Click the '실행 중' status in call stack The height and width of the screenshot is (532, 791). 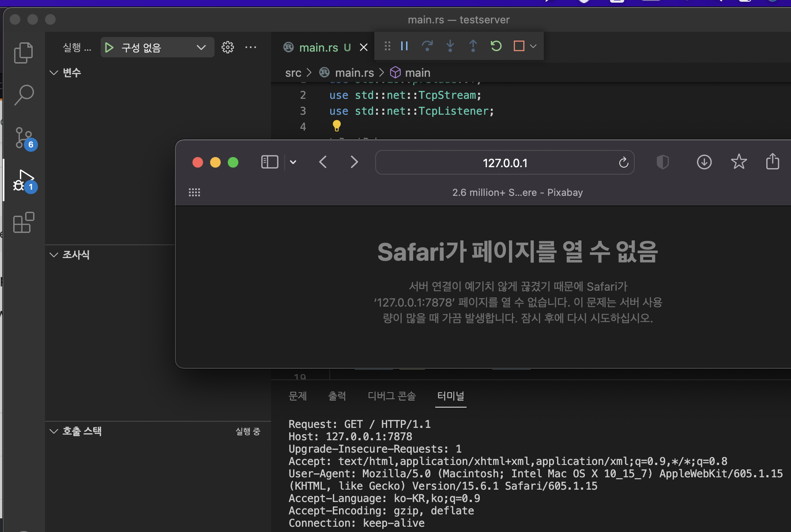[248, 431]
